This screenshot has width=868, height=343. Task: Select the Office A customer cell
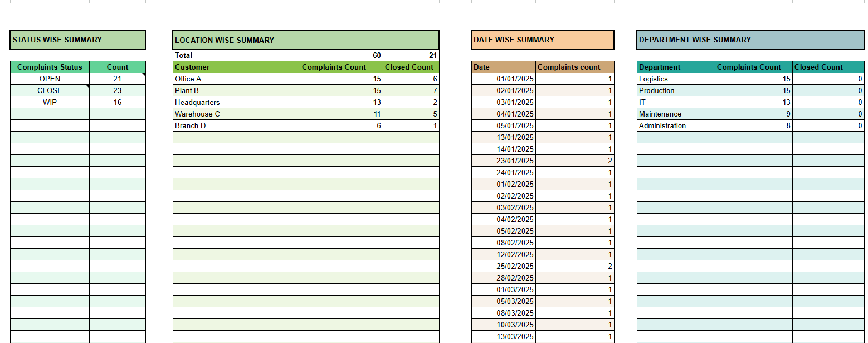pos(236,79)
